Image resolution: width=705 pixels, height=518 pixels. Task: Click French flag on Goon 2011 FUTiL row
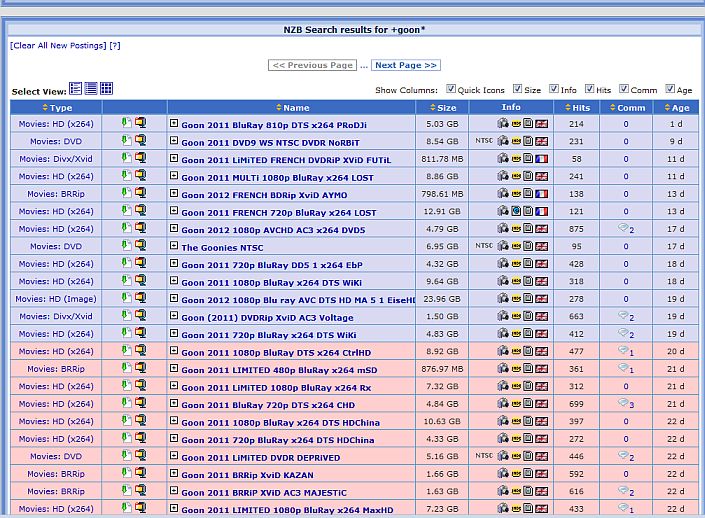pyautogui.click(x=541, y=159)
